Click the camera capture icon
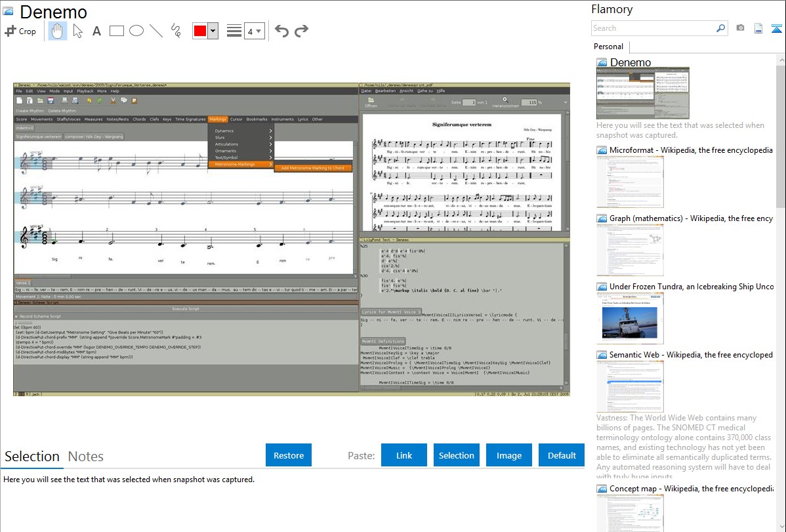Image resolution: width=786 pixels, height=532 pixels. click(x=740, y=28)
